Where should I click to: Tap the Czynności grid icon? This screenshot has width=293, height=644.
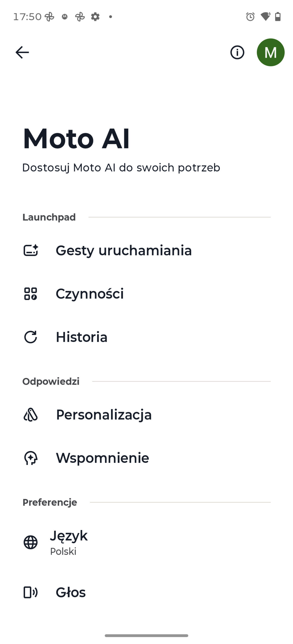point(30,294)
